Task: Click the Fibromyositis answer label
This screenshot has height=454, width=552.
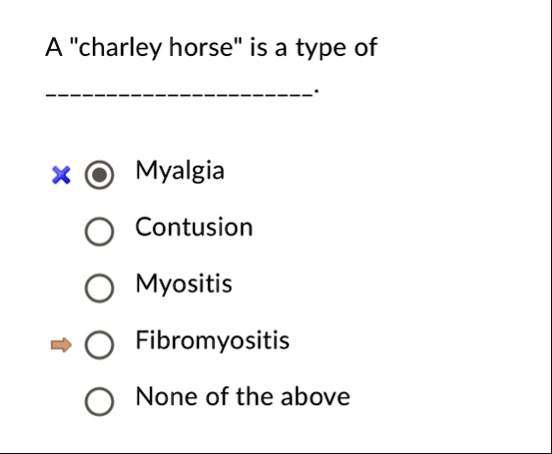Action: [x=213, y=341]
